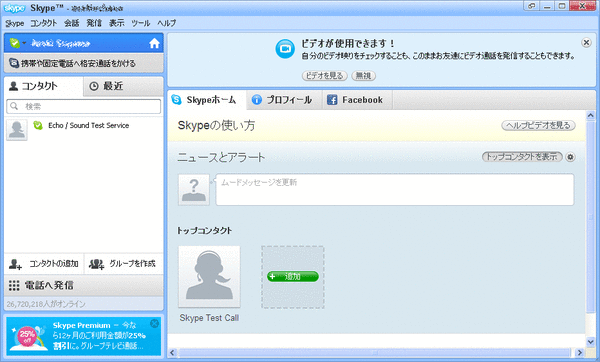Open the Skype Premium advertisement
This screenshot has height=362, width=600.
[x=84, y=336]
